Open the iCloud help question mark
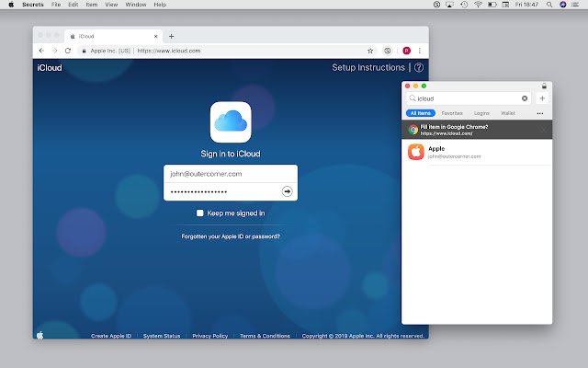The image size is (588, 368). point(419,67)
